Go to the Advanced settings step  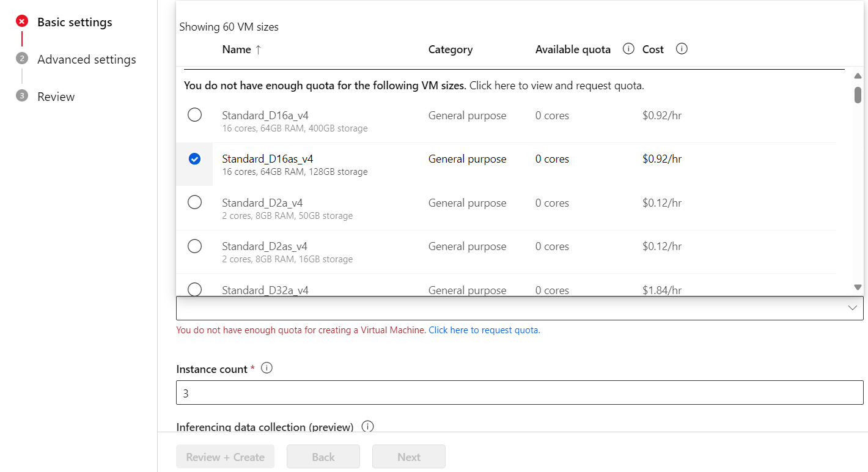click(x=86, y=59)
